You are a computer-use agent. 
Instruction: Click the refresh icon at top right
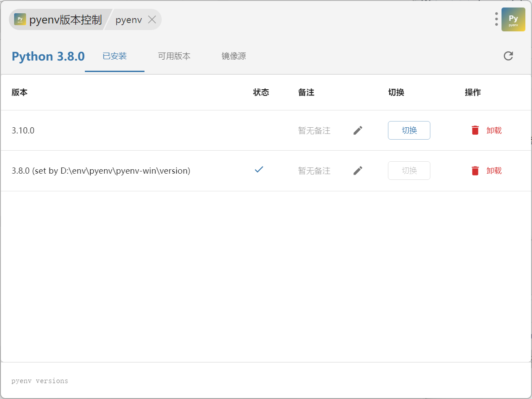(508, 56)
